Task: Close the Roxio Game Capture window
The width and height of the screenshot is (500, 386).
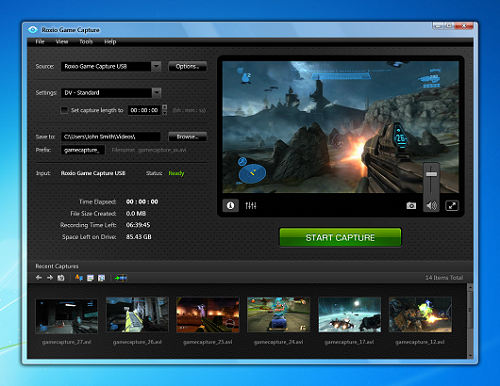Action: [x=464, y=25]
